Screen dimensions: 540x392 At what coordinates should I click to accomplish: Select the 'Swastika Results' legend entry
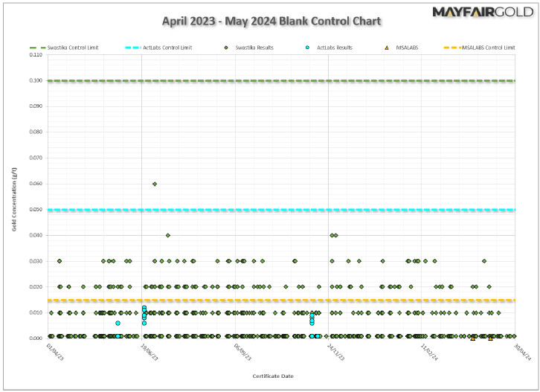[248, 48]
